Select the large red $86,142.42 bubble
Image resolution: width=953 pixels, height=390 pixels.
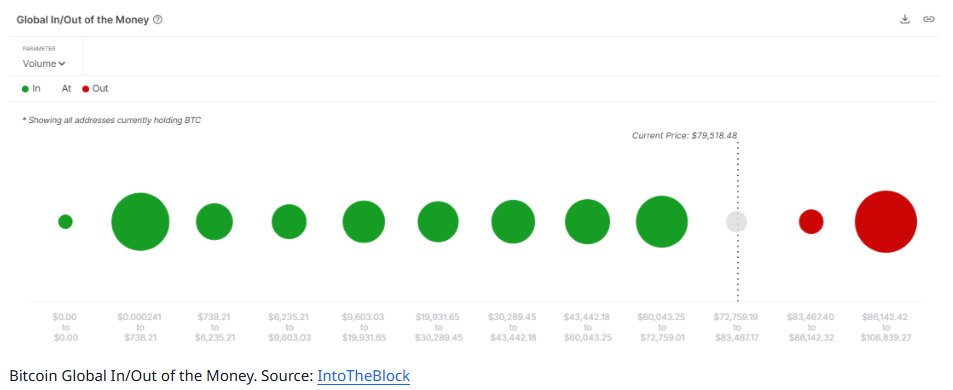(886, 222)
